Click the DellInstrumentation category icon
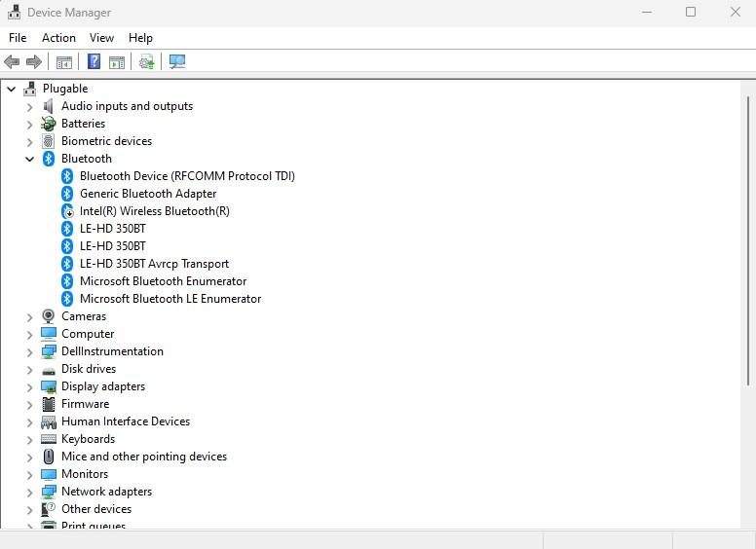 coord(48,351)
